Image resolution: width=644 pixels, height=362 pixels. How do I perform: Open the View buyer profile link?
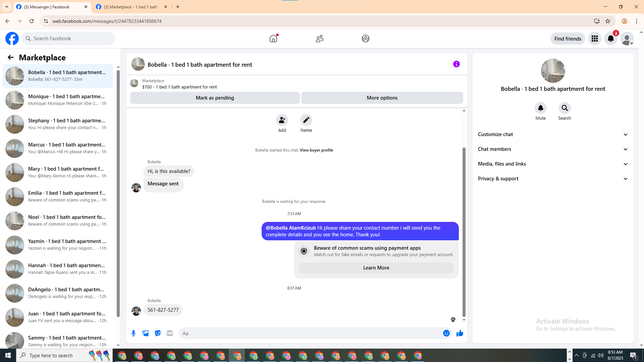(316, 150)
